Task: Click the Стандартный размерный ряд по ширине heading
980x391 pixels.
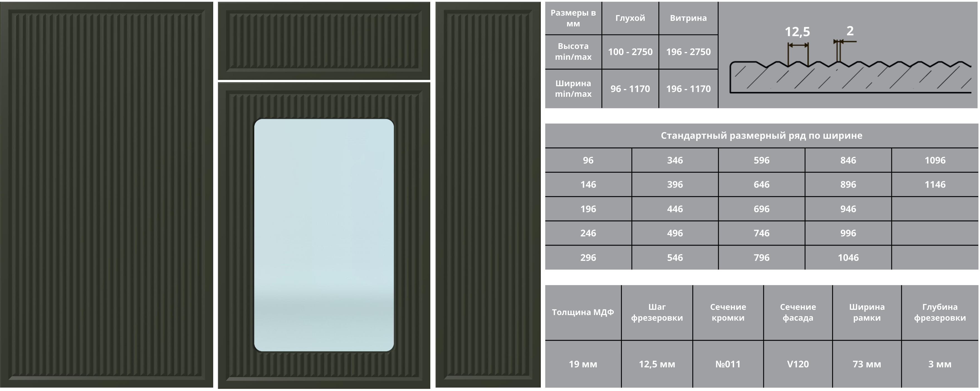Action: tap(761, 136)
